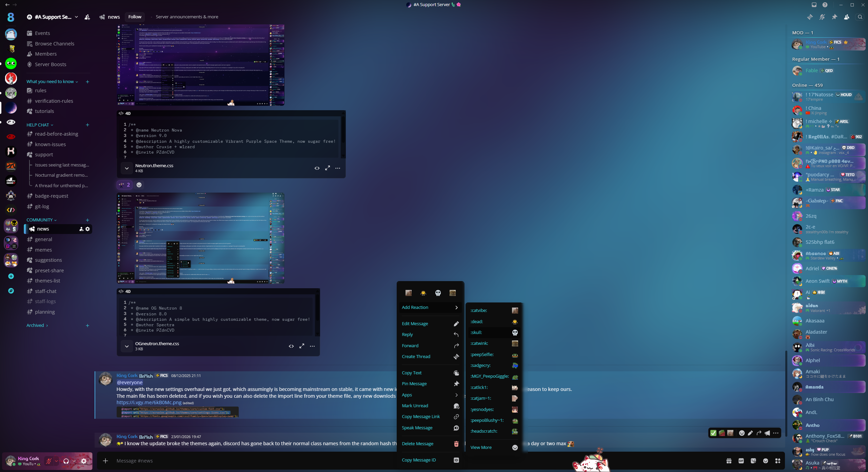
Task: Open the gift icon in the message bar
Action: click(x=729, y=461)
